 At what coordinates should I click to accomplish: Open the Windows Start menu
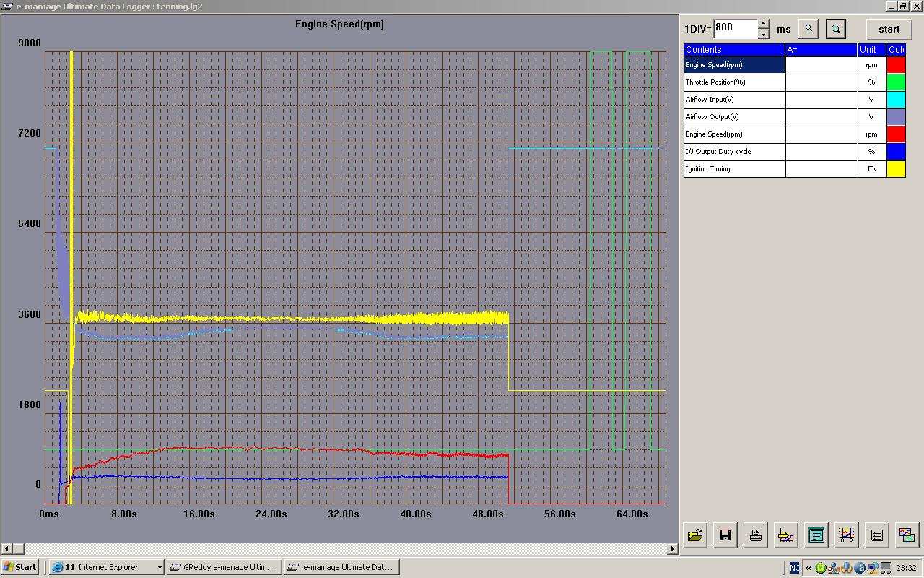click(20, 567)
